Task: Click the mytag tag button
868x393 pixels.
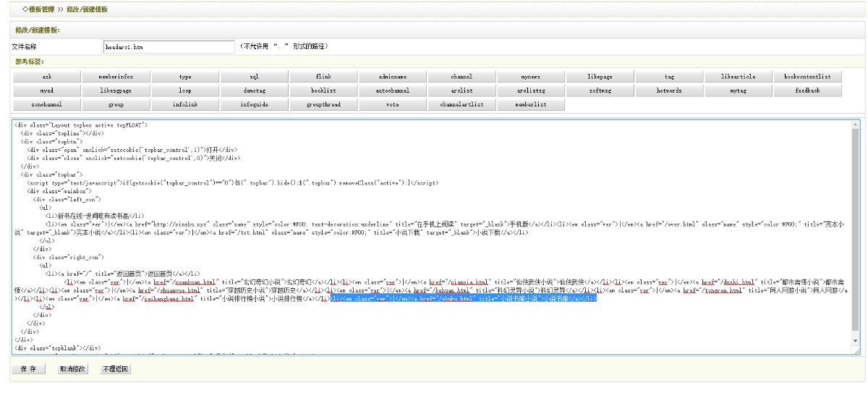Action: pyautogui.click(x=739, y=90)
